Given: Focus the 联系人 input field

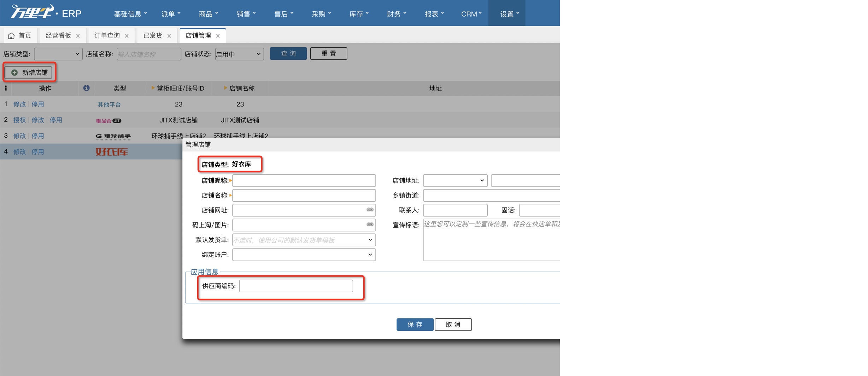Looking at the screenshot, I should [x=455, y=210].
